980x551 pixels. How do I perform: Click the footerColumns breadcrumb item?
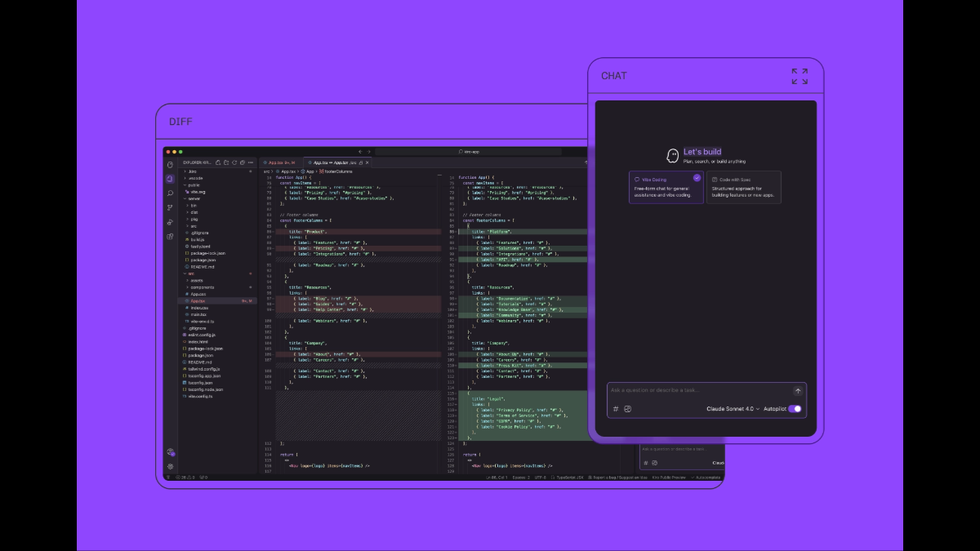tap(336, 171)
